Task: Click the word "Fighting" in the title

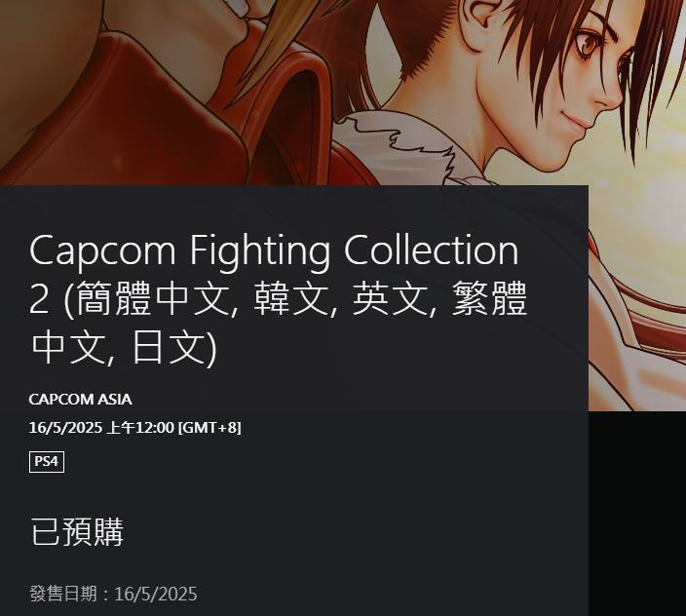Action: tap(260, 250)
